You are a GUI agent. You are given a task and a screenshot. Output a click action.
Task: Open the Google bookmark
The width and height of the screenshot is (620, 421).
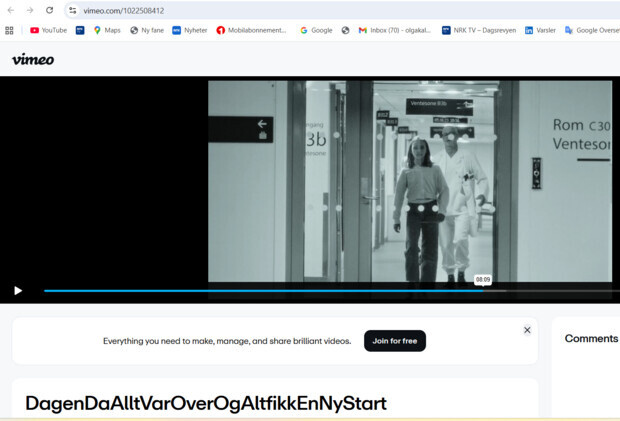tap(316, 30)
